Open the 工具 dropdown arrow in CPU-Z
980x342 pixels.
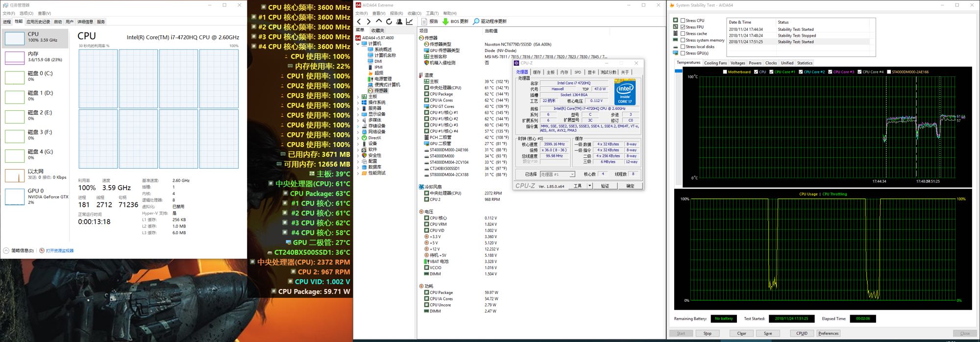pos(590,186)
